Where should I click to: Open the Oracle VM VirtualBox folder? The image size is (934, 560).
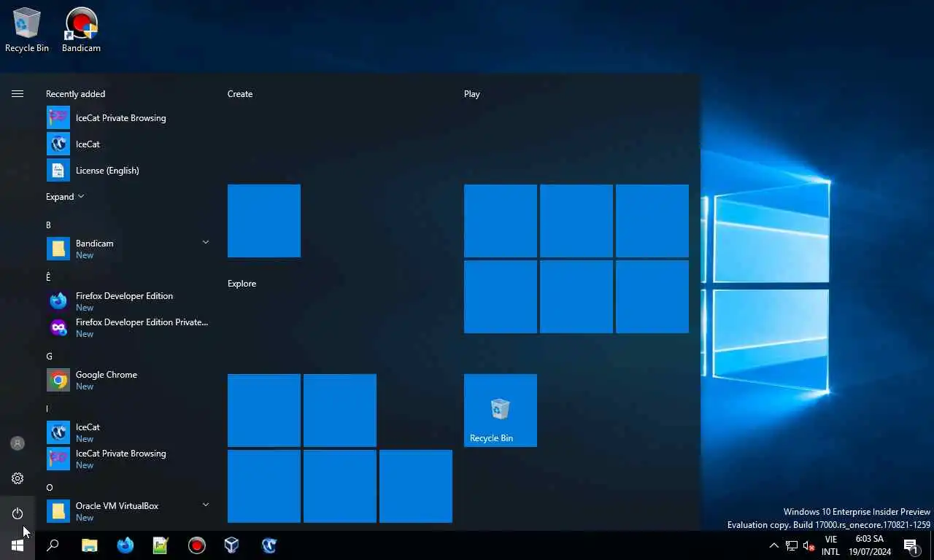pos(128,511)
